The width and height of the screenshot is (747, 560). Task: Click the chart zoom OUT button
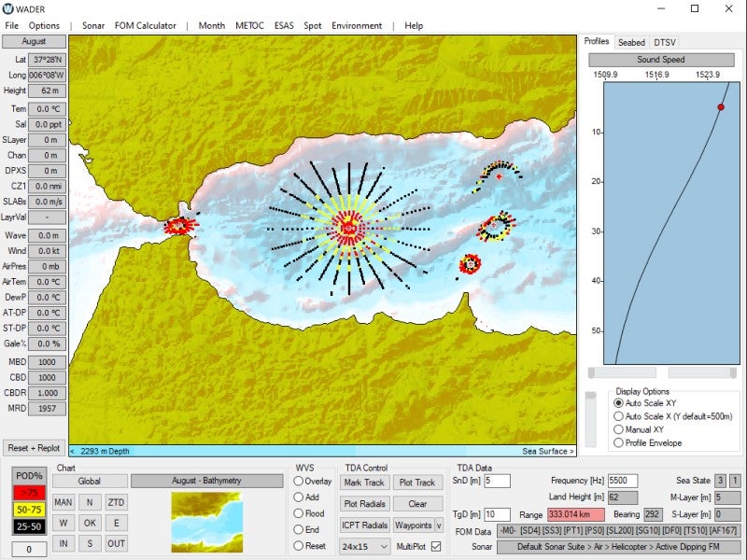pos(117,543)
